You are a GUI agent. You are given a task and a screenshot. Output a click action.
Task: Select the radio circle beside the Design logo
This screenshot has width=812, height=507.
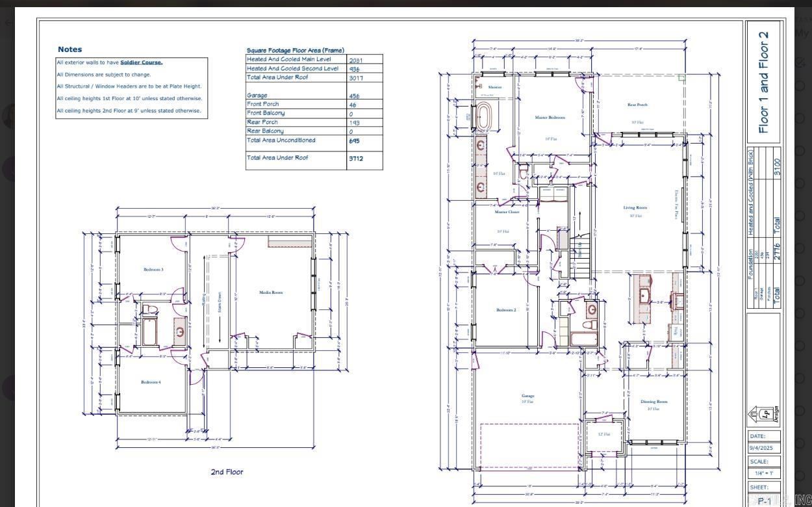pos(801,411)
